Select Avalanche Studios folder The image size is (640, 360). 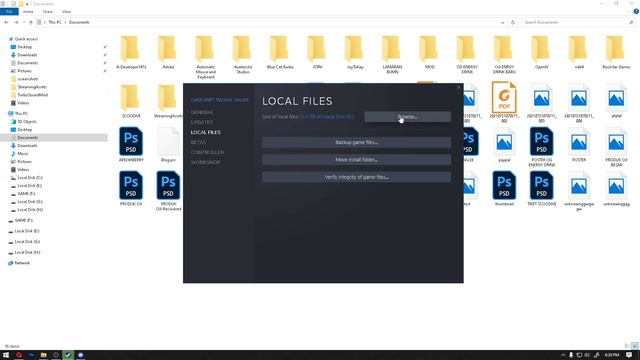(x=242, y=54)
